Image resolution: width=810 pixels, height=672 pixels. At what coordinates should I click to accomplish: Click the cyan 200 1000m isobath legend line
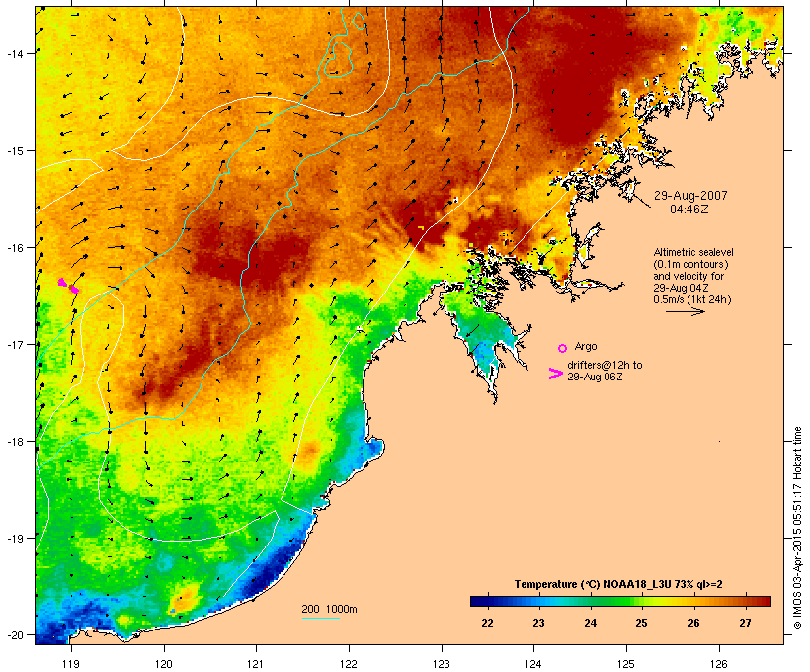[320, 618]
